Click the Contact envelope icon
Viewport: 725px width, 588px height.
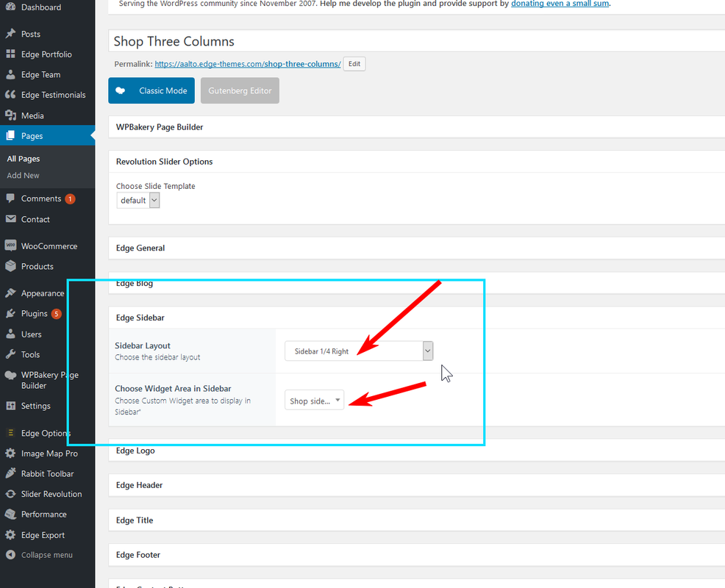click(10, 219)
